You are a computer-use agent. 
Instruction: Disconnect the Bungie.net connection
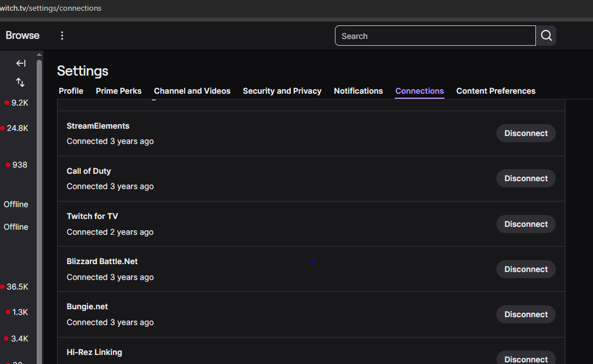pos(526,314)
